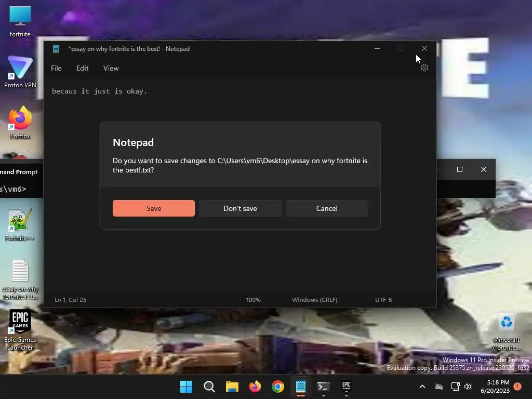
Task: Open the Windows Start menu
Action: [186, 387]
